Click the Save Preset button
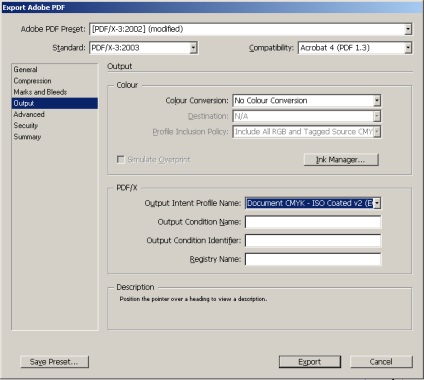 click(54, 362)
